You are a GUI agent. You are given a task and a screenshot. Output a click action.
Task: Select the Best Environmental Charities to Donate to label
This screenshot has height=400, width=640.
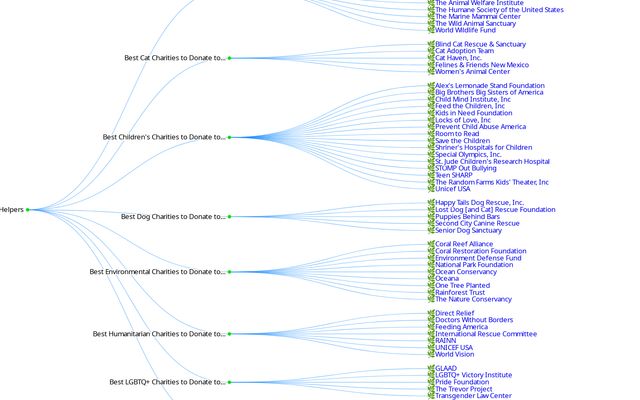coord(157,271)
